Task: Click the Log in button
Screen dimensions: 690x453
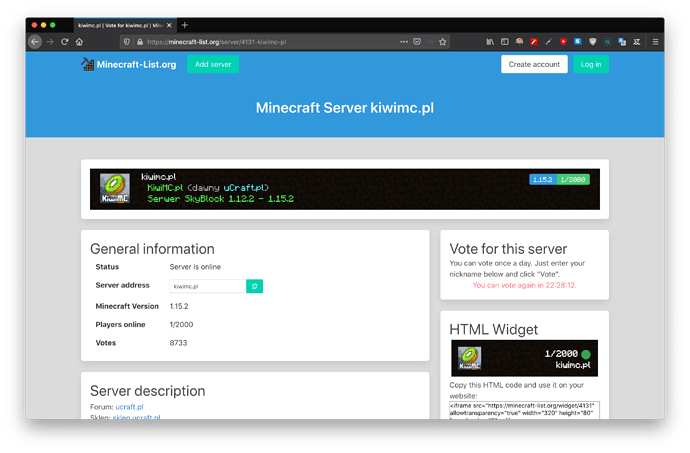Action: [591, 64]
